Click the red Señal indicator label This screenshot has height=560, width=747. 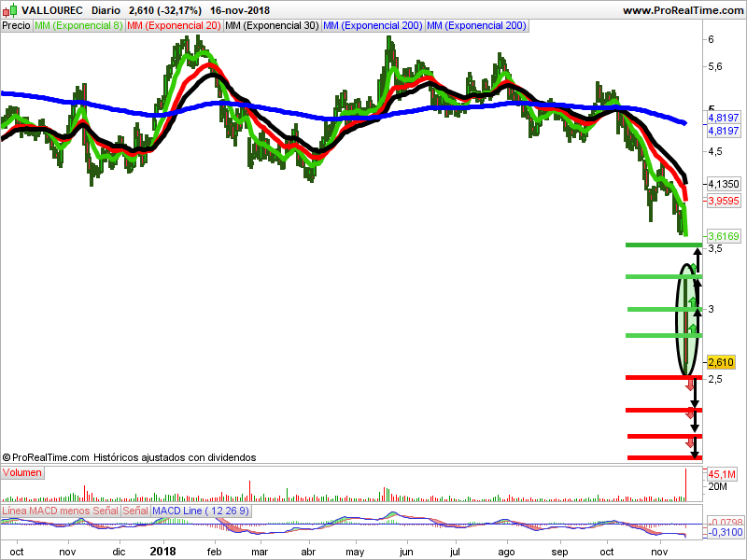[135, 511]
